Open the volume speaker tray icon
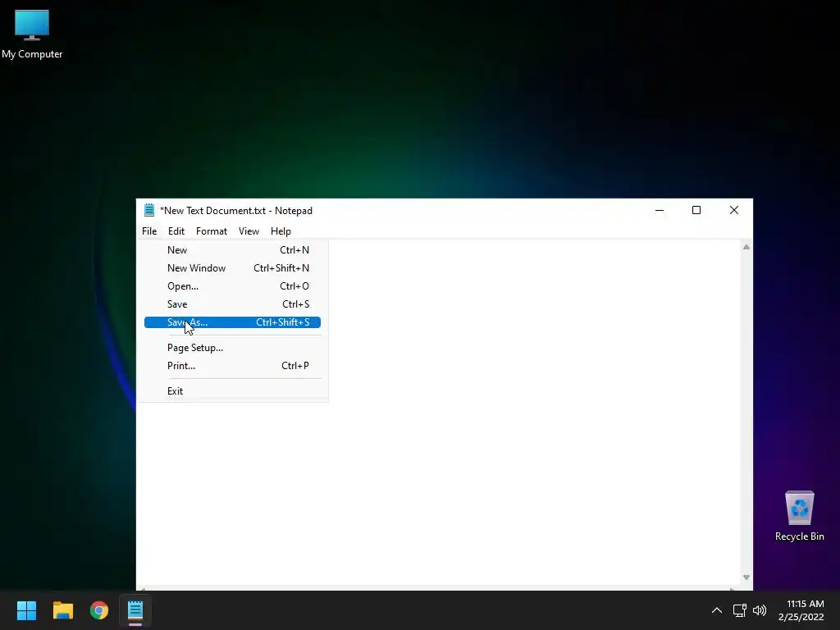Viewport: 840px width, 630px height. click(x=759, y=610)
